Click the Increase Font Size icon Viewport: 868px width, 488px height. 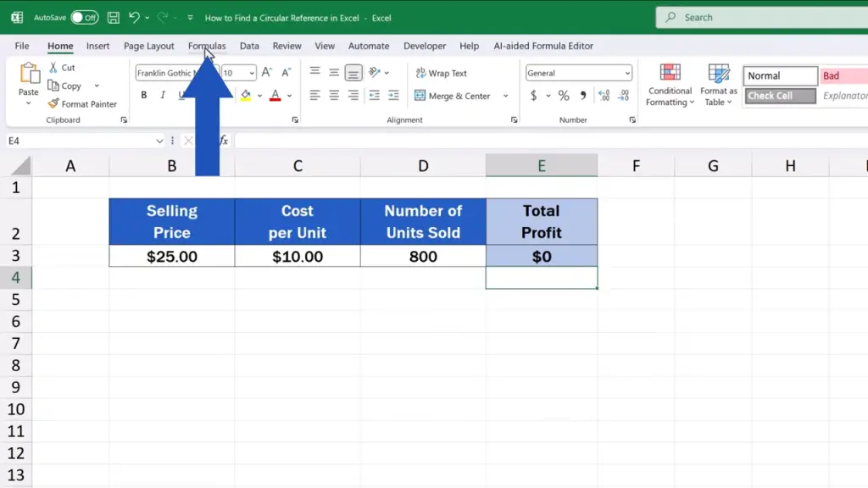[267, 73]
